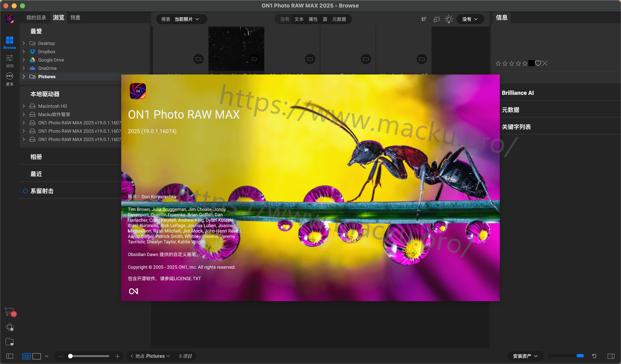Toggle the blue switch at bottom right
621x364 pixels.
[580, 356]
